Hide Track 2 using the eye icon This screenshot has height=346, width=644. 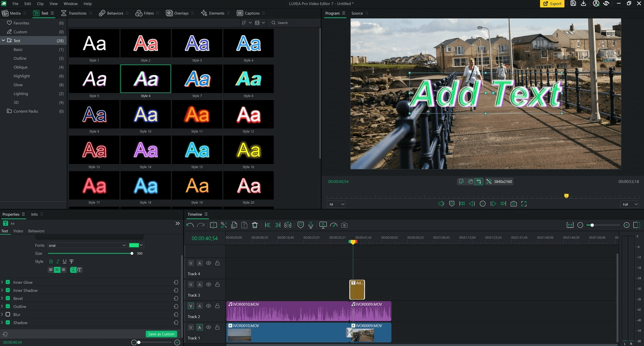[208, 306]
